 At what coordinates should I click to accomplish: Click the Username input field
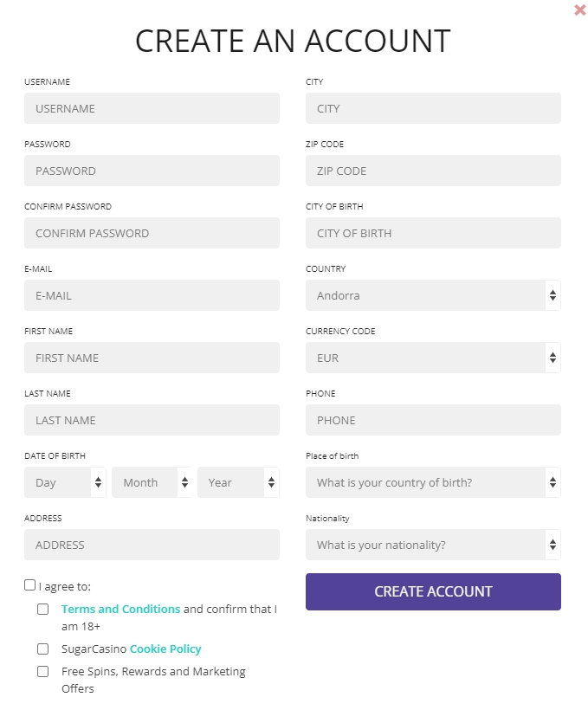pyautogui.click(x=152, y=108)
